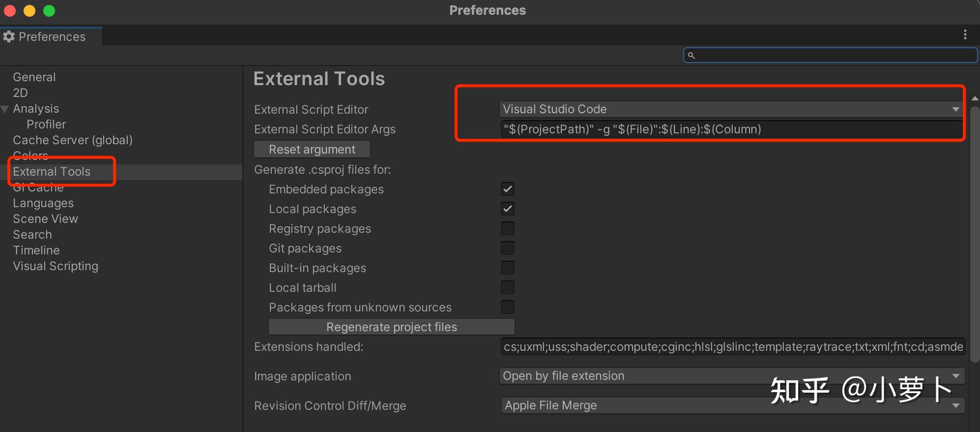The image size is (980, 432).
Task: Open the External Script Editor dropdown
Action: (x=731, y=109)
